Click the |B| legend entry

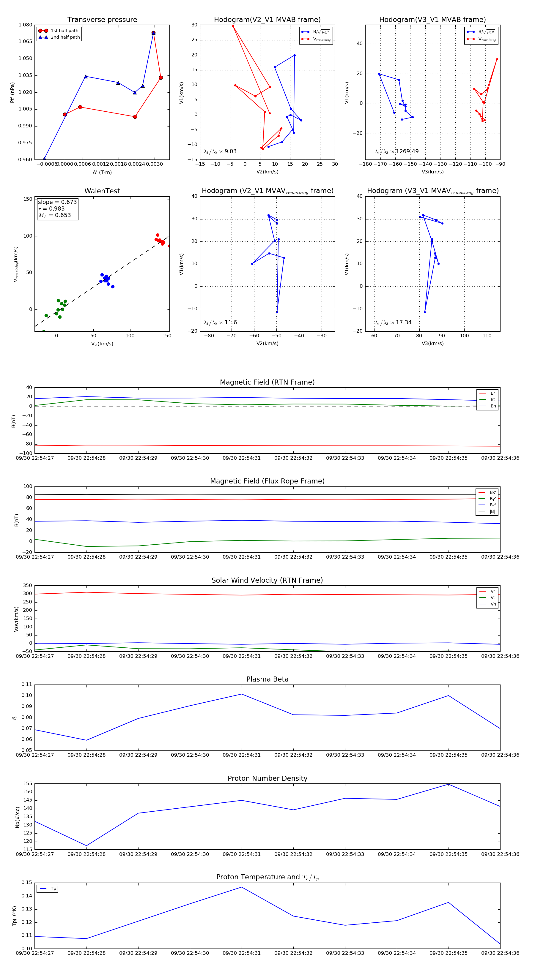point(487,511)
